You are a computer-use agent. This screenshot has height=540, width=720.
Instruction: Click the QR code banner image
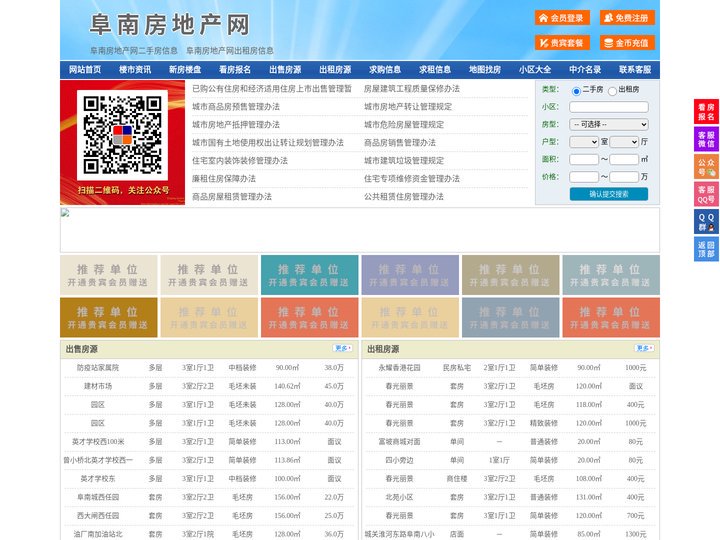pos(123,142)
